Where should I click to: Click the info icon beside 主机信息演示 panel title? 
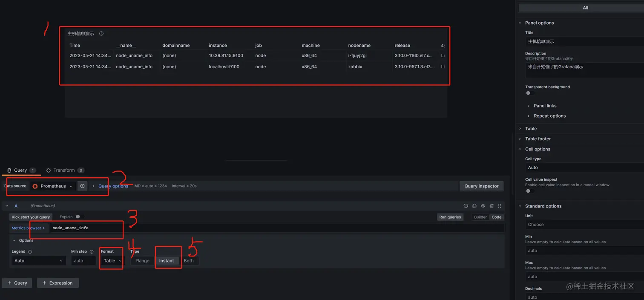pos(101,34)
